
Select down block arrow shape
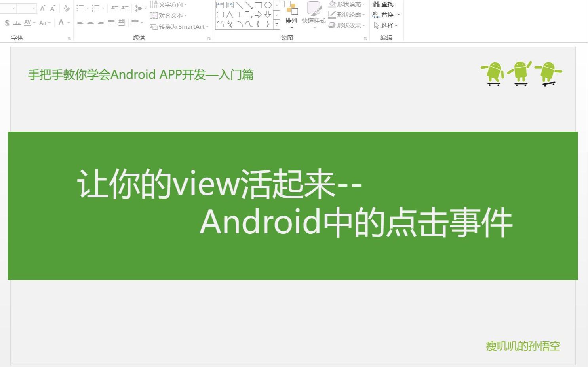tap(268, 15)
